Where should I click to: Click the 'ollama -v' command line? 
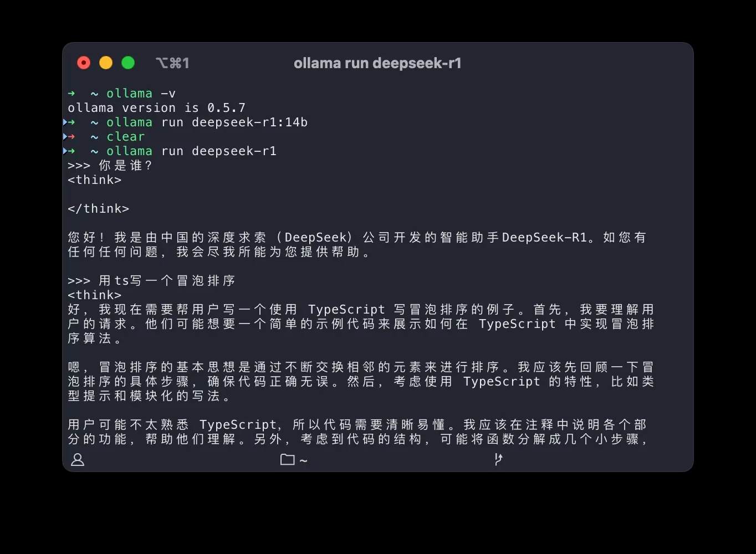[x=141, y=93]
